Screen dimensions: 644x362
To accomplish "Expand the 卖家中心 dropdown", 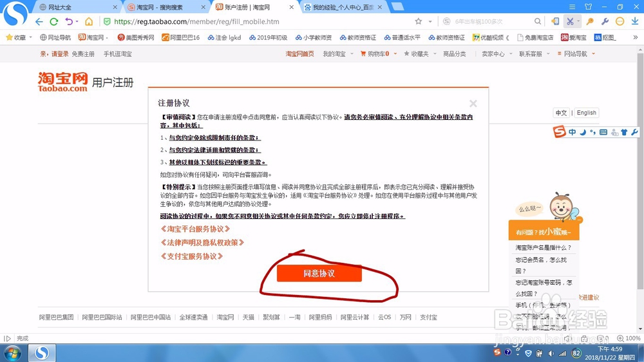I will [x=511, y=54].
